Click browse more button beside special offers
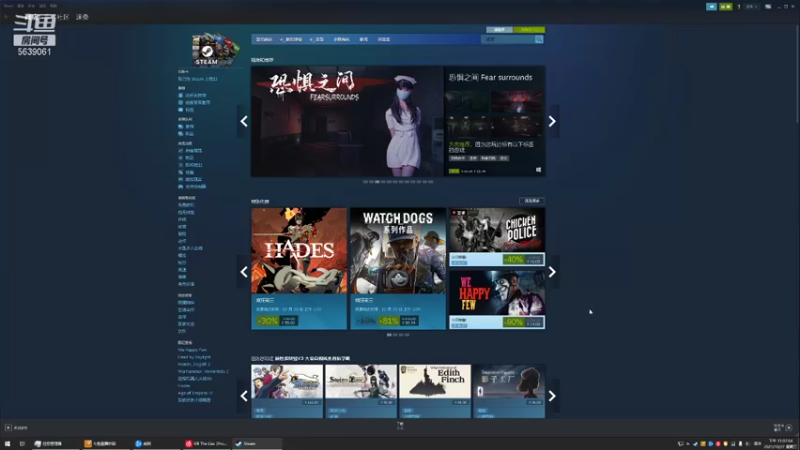 pos(532,201)
